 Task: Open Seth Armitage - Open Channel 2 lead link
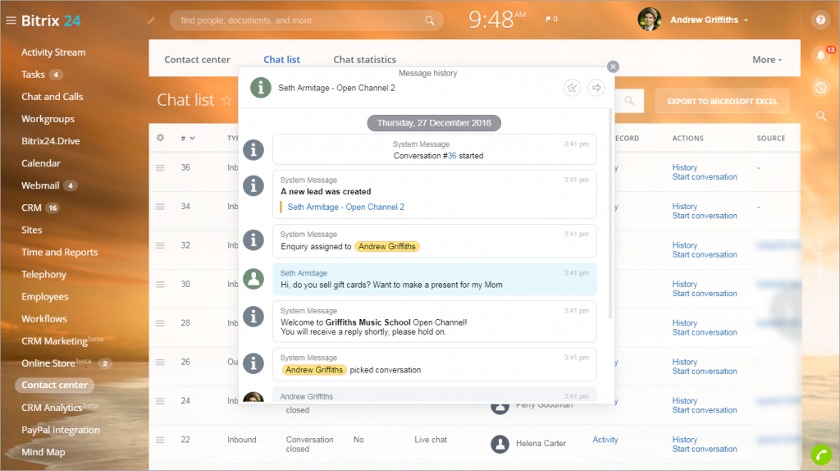coord(346,207)
